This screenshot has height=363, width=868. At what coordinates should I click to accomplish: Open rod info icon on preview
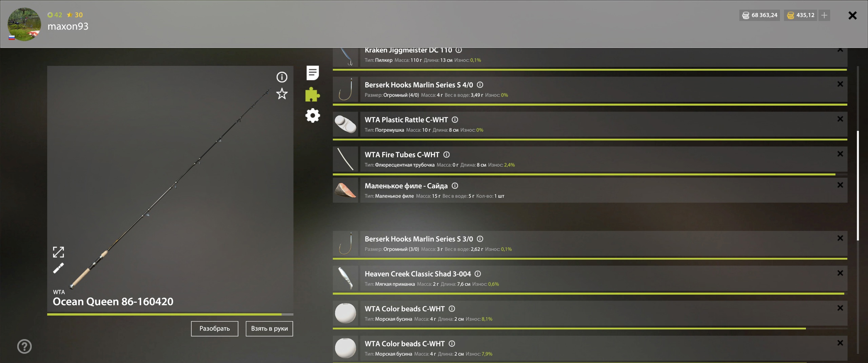tap(282, 77)
